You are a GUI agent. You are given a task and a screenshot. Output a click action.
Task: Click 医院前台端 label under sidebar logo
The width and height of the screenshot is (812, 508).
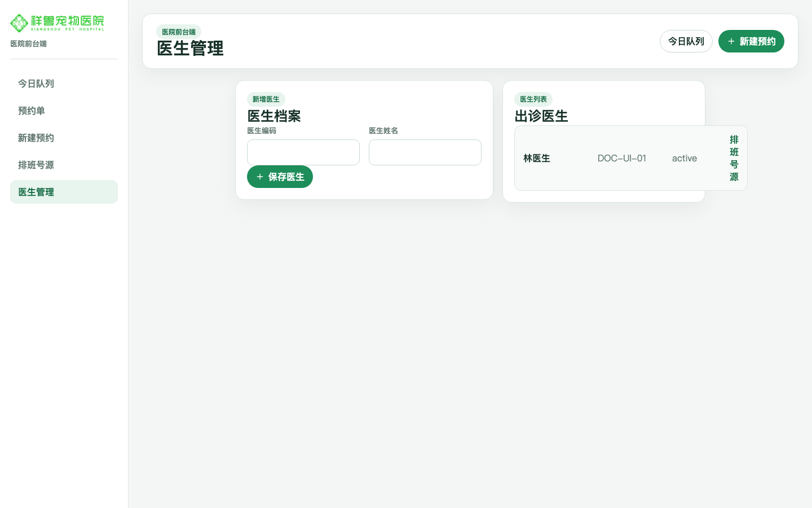(x=29, y=44)
